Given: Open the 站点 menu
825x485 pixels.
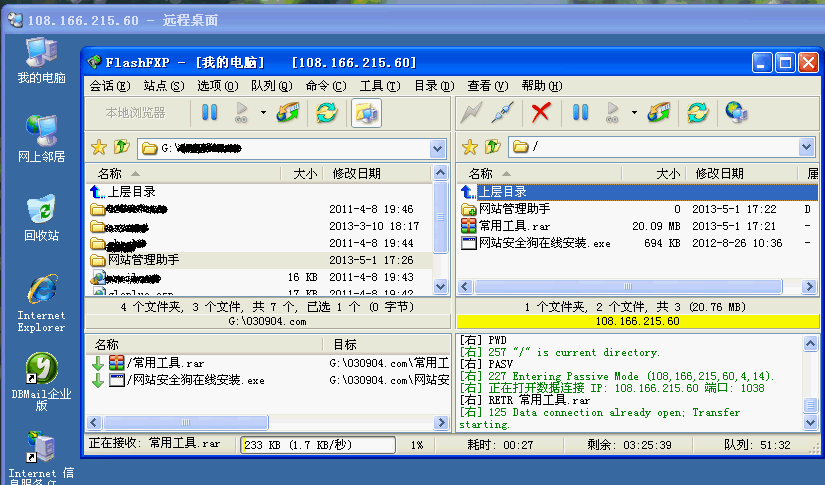Looking at the screenshot, I should [x=164, y=86].
